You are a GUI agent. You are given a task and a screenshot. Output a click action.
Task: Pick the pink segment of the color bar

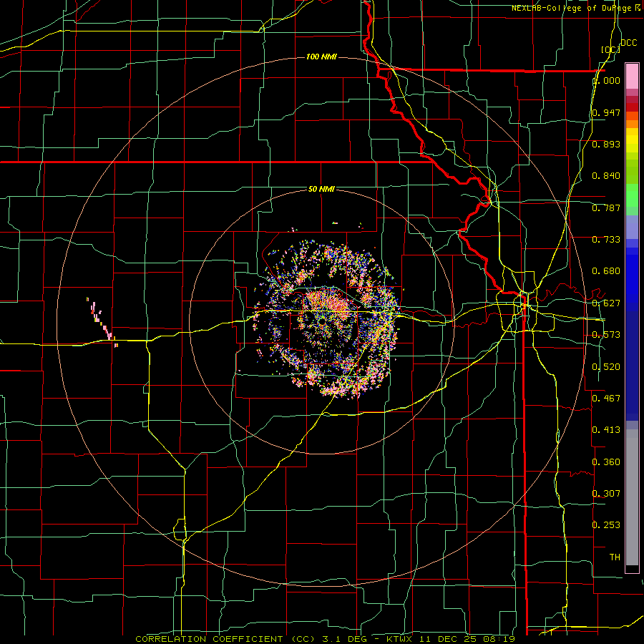(x=632, y=77)
